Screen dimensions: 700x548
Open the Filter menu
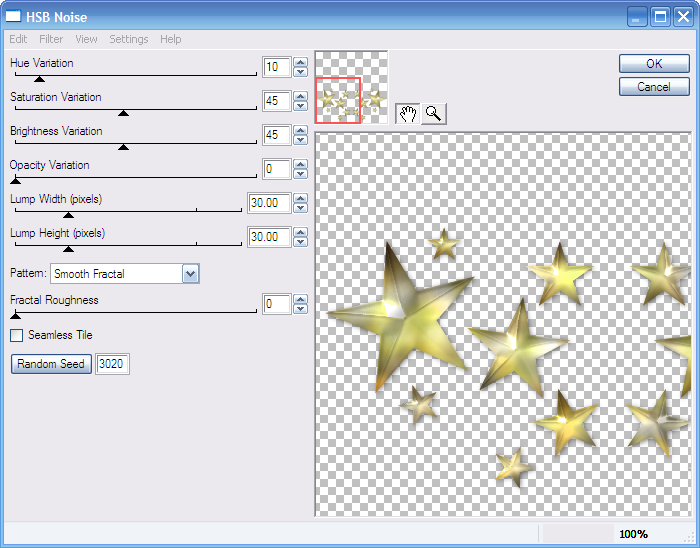[x=51, y=39]
